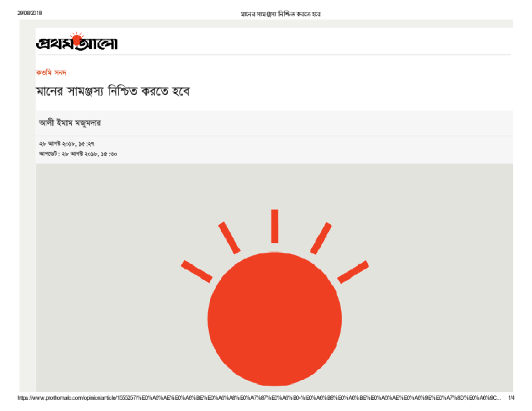Screen dimensions: 532x411
Task: Click the 29/08/2018 print date
Action: coord(30,13)
